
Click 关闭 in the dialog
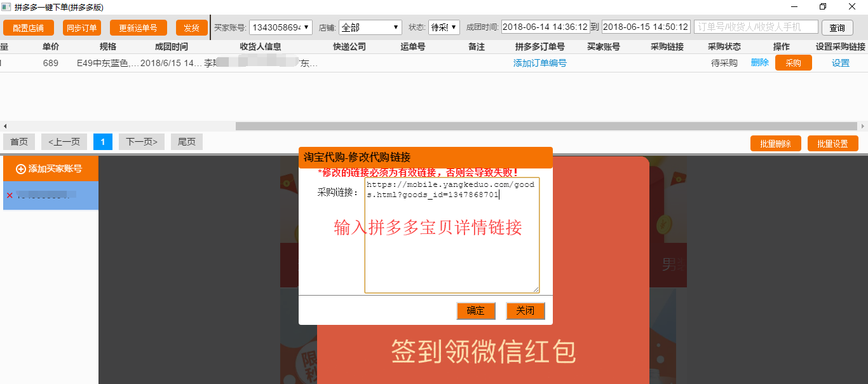526,311
